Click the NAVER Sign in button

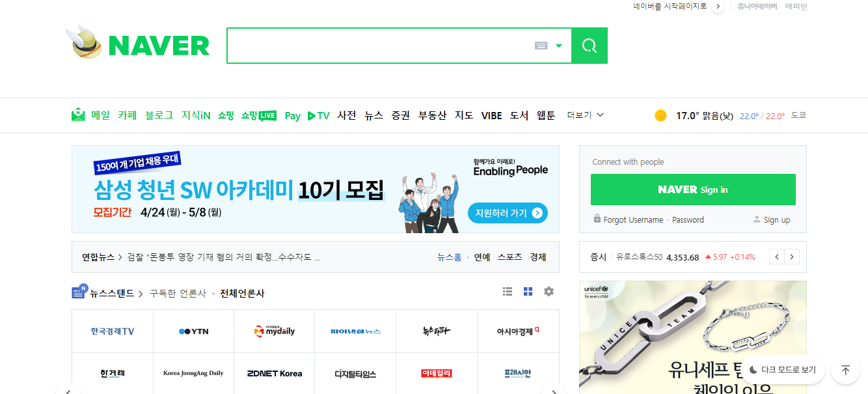[692, 189]
